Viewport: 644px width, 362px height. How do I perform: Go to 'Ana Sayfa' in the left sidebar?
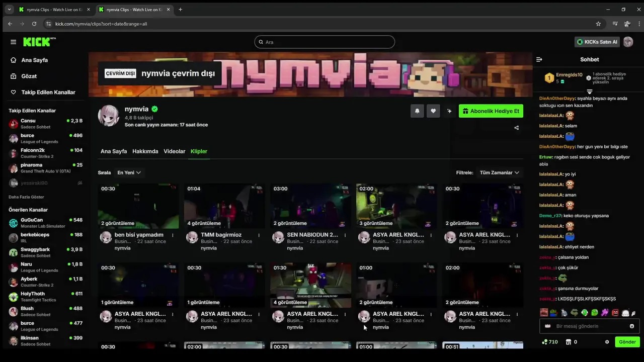[x=35, y=60]
